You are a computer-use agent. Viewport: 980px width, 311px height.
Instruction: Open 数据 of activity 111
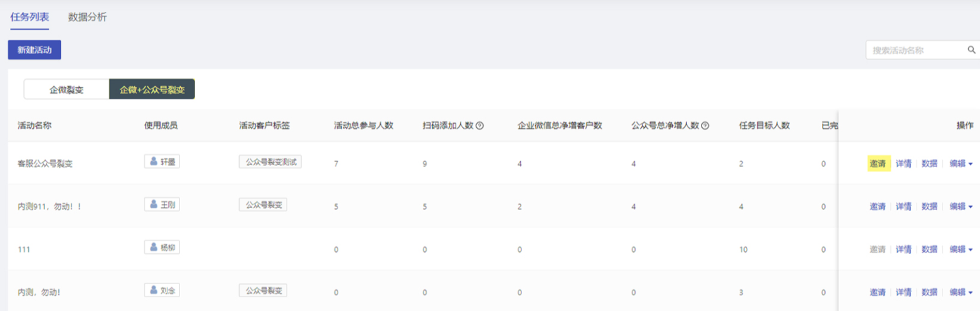929,249
